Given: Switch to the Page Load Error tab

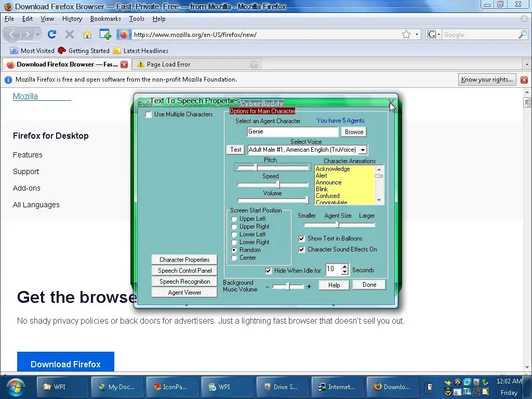Looking at the screenshot, I should (x=197, y=64).
